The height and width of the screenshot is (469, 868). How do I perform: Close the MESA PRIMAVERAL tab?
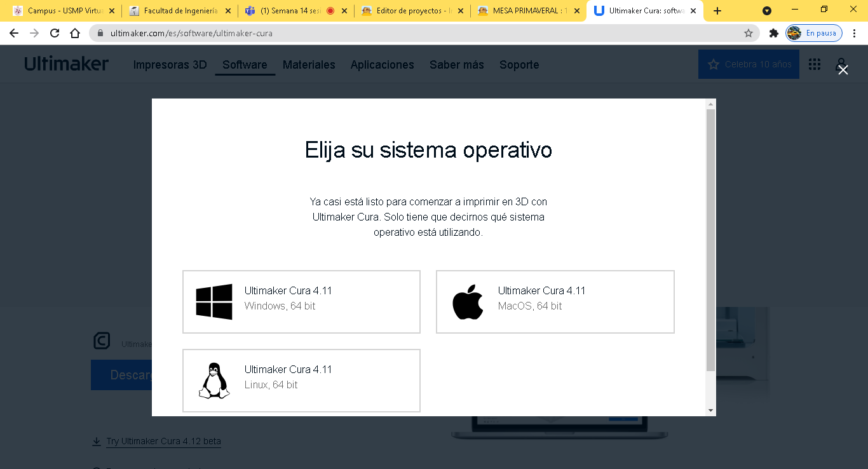pyautogui.click(x=577, y=11)
